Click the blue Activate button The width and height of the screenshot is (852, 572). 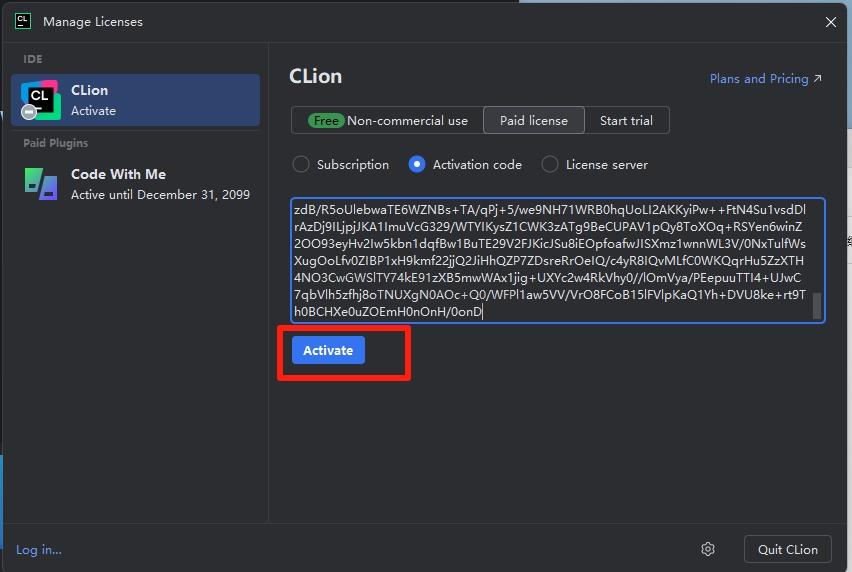[x=328, y=350]
